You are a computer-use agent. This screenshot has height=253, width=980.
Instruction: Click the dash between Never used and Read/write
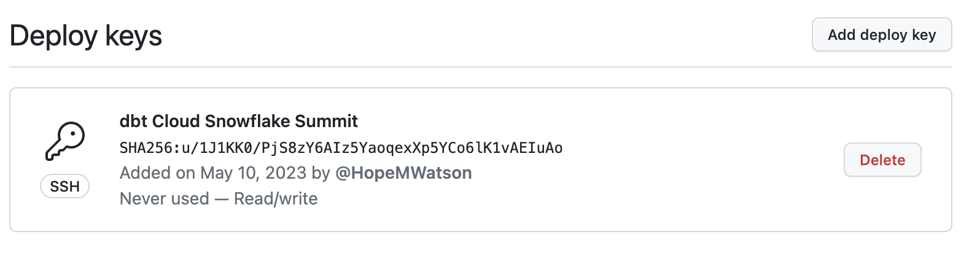point(221,199)
